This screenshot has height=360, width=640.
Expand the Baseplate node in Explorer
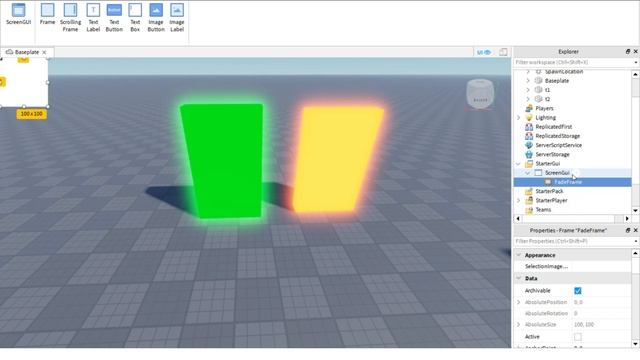528,81
